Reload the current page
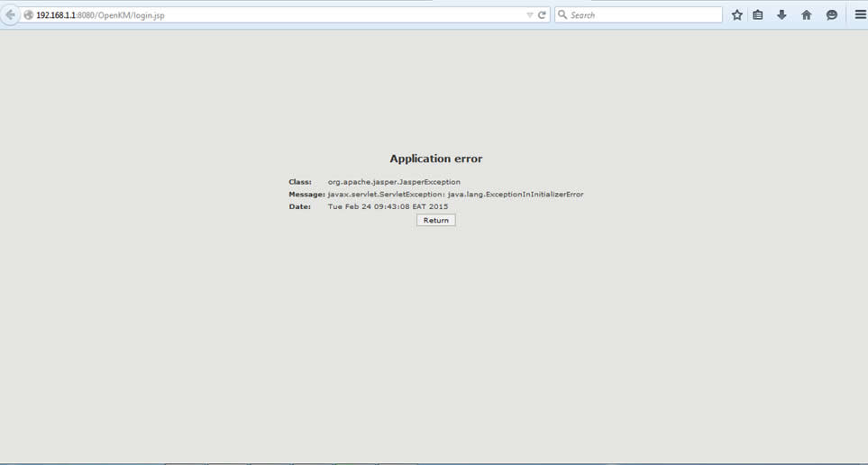 pos(542,15)
